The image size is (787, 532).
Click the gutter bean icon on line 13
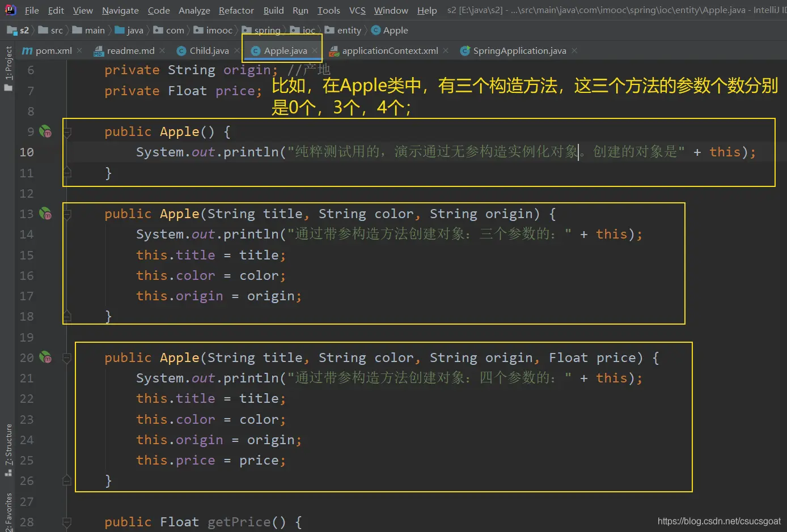pos(45,214)
